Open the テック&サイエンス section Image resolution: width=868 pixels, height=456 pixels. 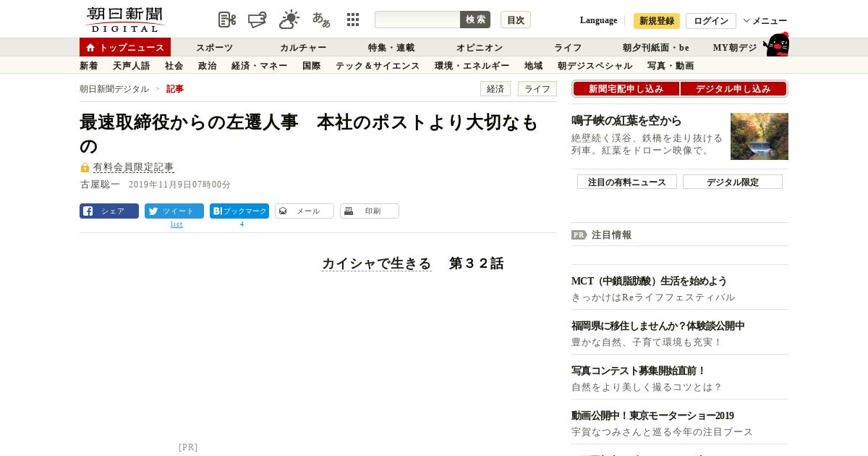[x=378, y=66]
